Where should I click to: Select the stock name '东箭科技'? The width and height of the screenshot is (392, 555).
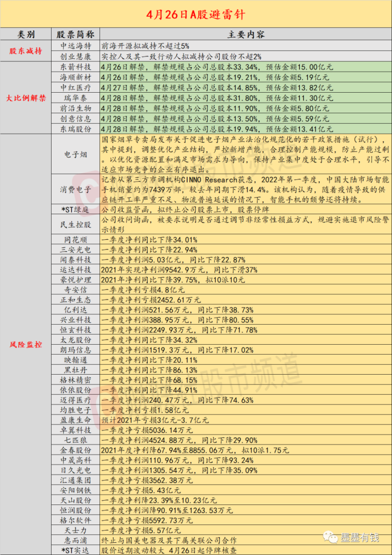(76, 67)
